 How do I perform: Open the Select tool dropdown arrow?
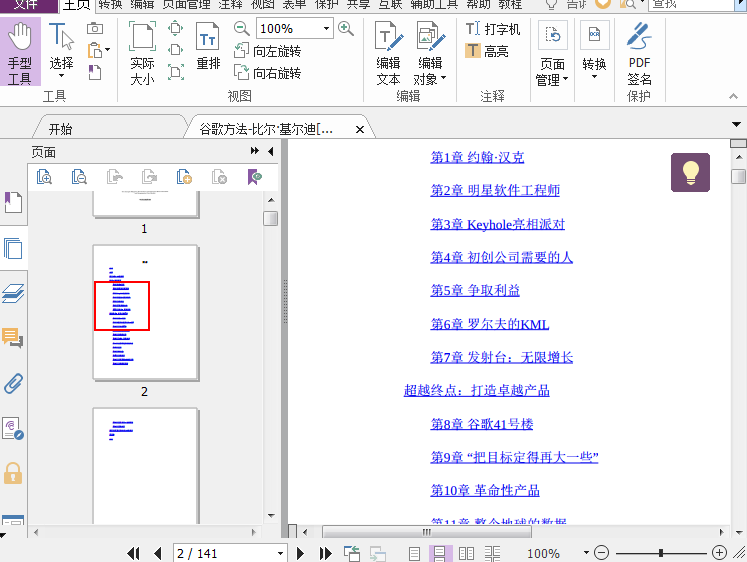click(61, 76)
